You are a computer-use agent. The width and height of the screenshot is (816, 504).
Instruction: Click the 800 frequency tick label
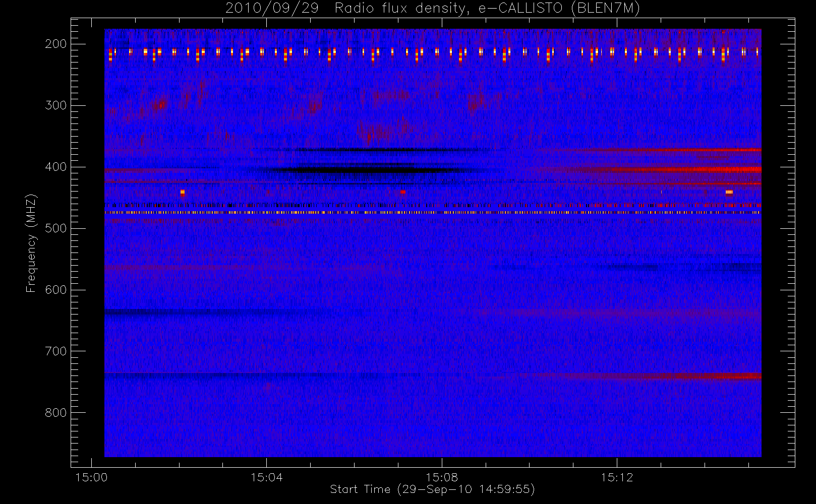point(56,413)
